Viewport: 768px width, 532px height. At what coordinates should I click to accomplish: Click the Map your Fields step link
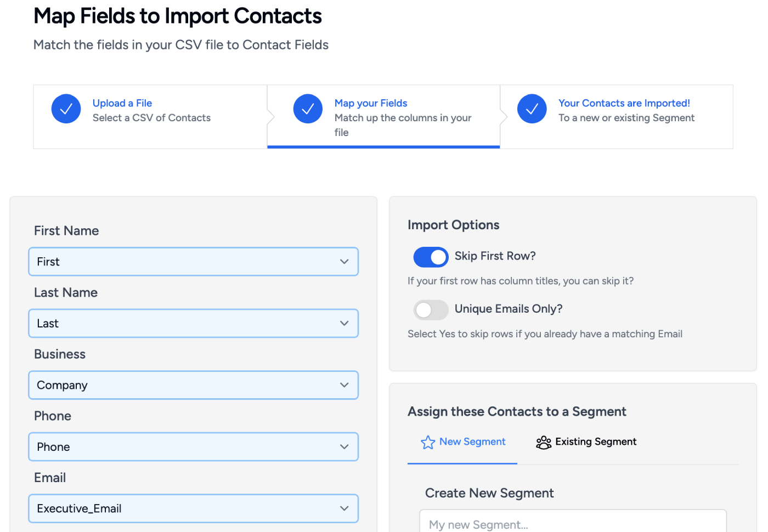coord(371,103)
